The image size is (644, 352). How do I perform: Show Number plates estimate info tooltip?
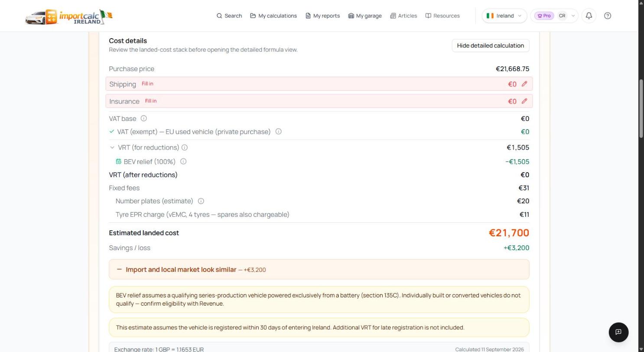pos(201,201)
